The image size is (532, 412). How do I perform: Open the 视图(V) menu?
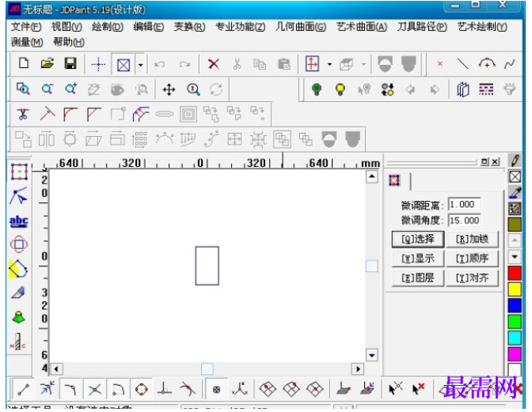[66, 27]
